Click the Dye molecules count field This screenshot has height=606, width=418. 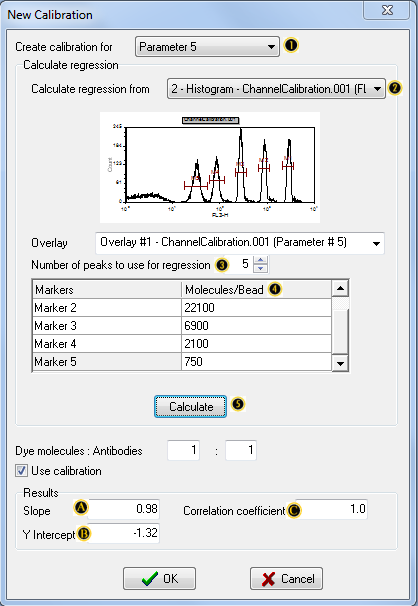(184, 450)
